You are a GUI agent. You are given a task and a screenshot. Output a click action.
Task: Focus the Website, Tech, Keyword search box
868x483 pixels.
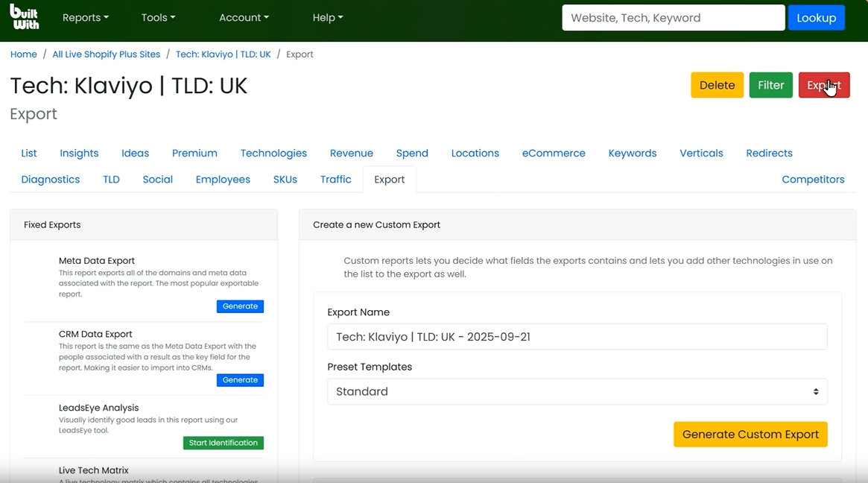coord(673,18)
